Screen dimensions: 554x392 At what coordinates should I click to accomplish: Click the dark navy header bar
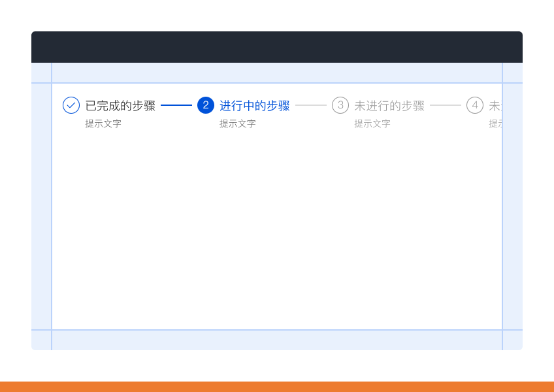click(x=277, y=47)
